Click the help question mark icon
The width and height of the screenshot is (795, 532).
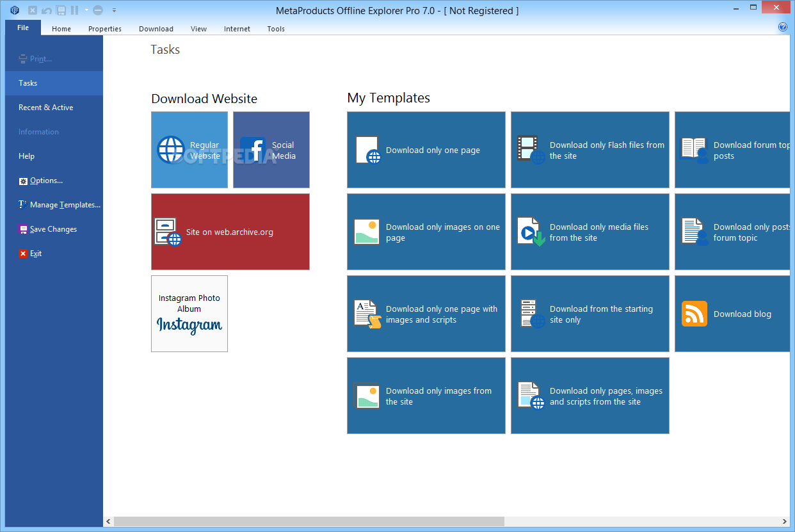(782, 27)
